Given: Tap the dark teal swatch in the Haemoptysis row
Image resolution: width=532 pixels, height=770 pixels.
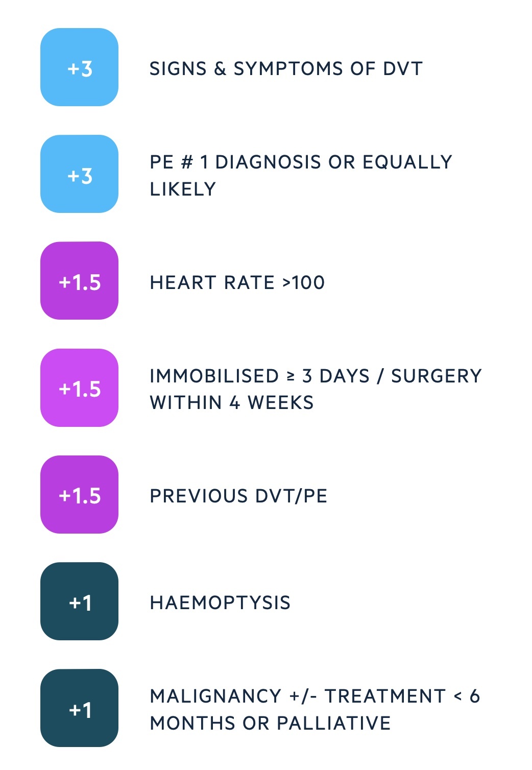Looking at the screenshot, I should coord(79,601).
